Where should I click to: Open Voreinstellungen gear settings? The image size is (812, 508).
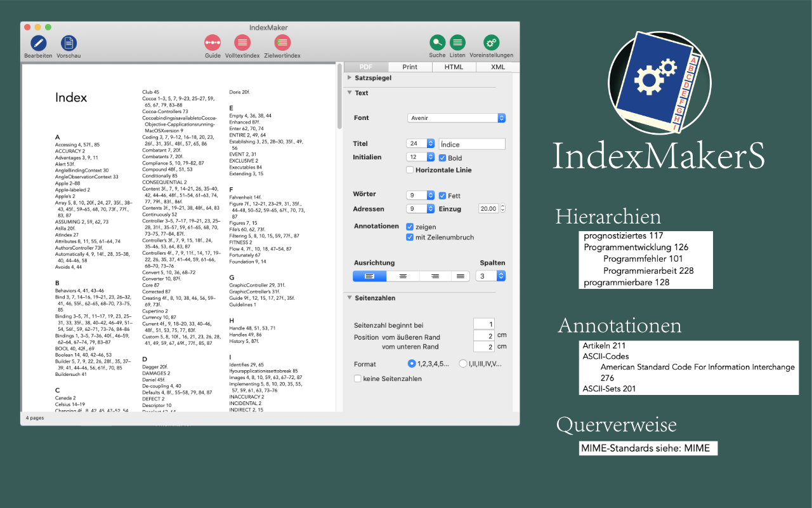pos(491,43)
